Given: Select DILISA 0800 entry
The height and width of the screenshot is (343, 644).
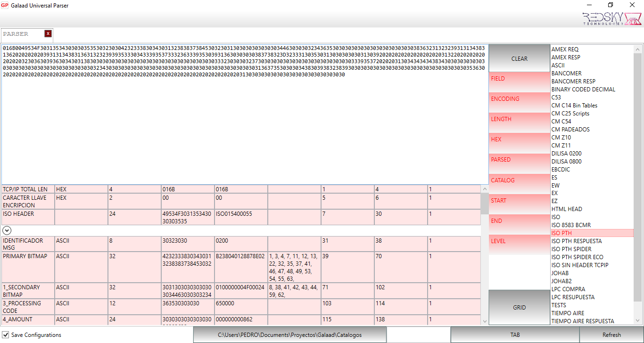Looking at the screenshot, I should point(566,162).
